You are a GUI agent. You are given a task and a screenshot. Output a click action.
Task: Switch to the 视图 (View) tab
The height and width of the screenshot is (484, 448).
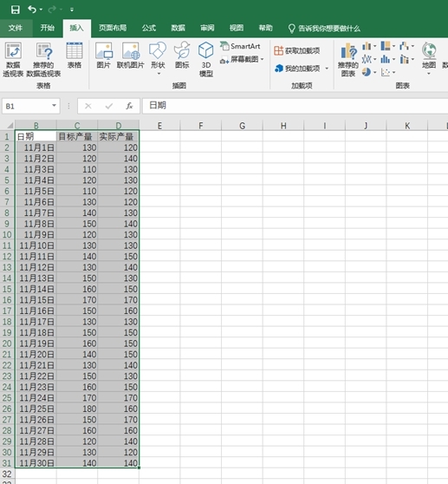coord(237,28)
